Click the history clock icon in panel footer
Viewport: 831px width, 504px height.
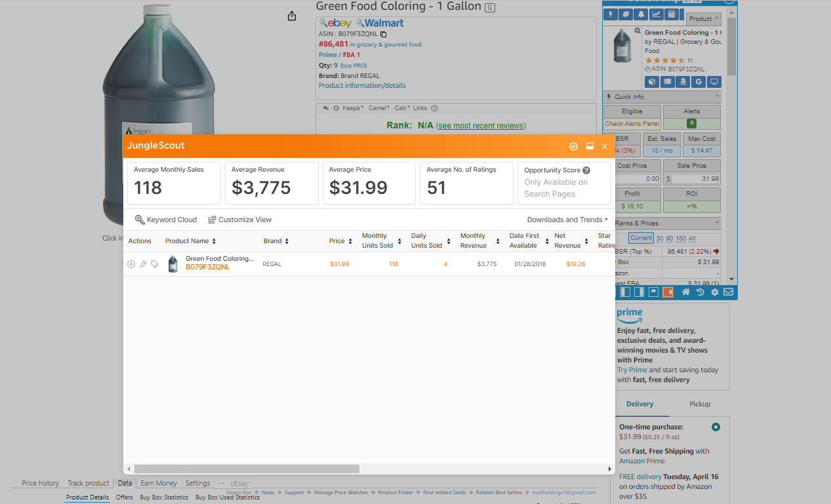click(700, 292)
